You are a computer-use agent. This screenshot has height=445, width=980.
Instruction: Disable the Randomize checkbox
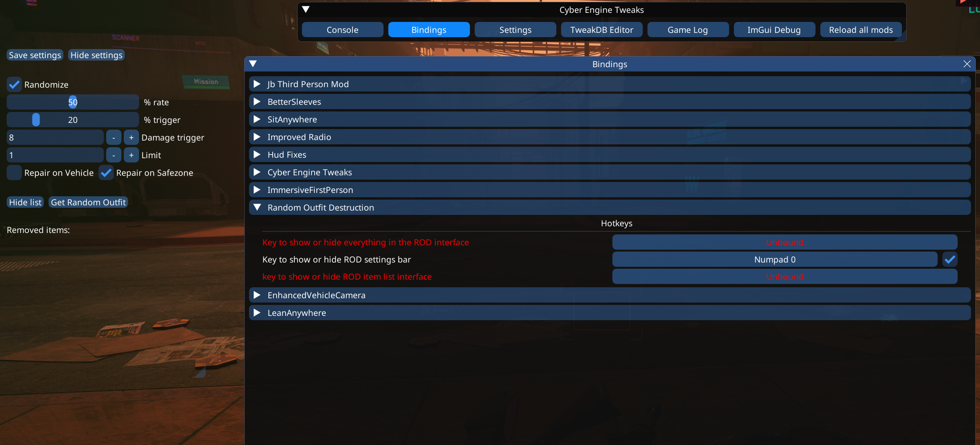[14, 85]
